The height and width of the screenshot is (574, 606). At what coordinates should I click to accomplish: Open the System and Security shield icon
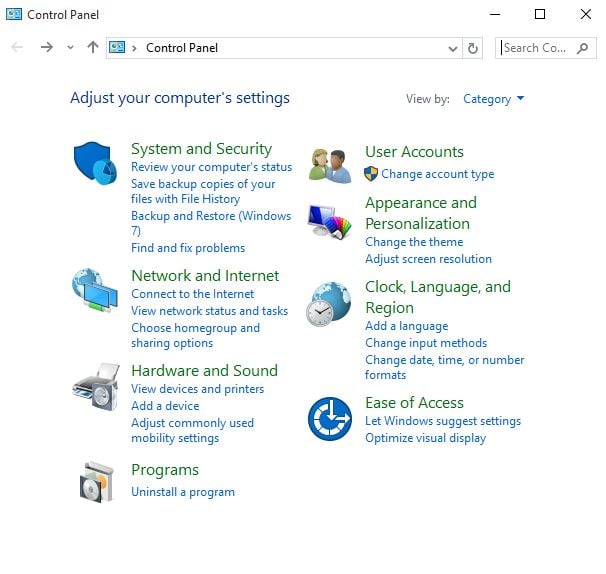point(95,163)
